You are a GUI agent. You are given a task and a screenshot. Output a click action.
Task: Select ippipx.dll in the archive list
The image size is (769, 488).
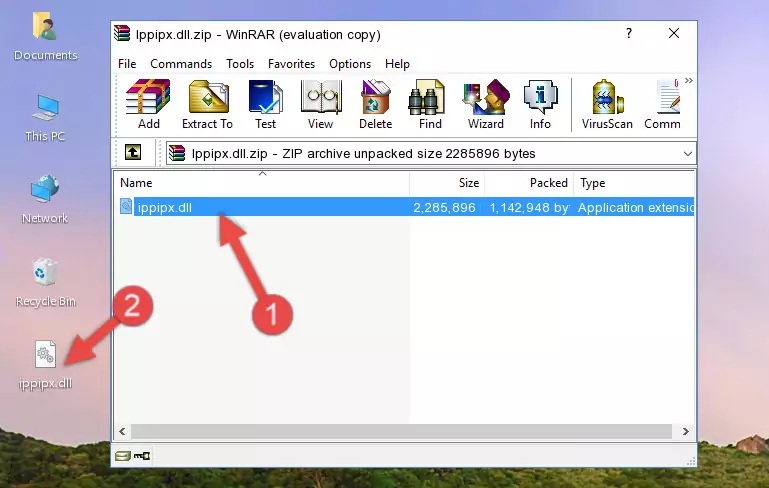click(165, 207)
